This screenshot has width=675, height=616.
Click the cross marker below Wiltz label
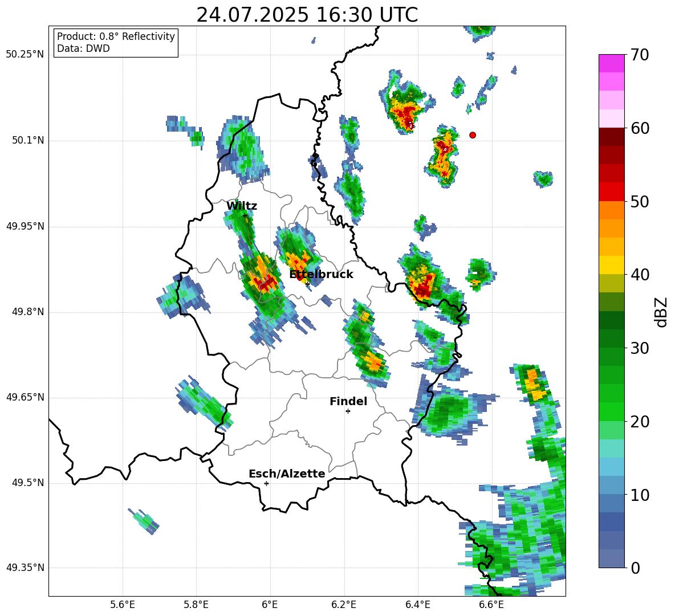point(245,215)
